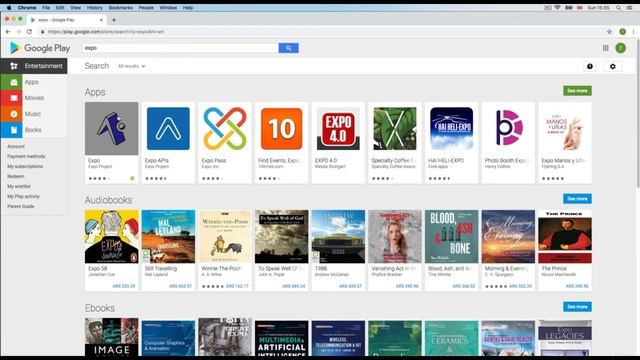Open the Expo Manos y Uñas app icon
The width and height of the screenshot is (640, 360).
tap(565, 128)
